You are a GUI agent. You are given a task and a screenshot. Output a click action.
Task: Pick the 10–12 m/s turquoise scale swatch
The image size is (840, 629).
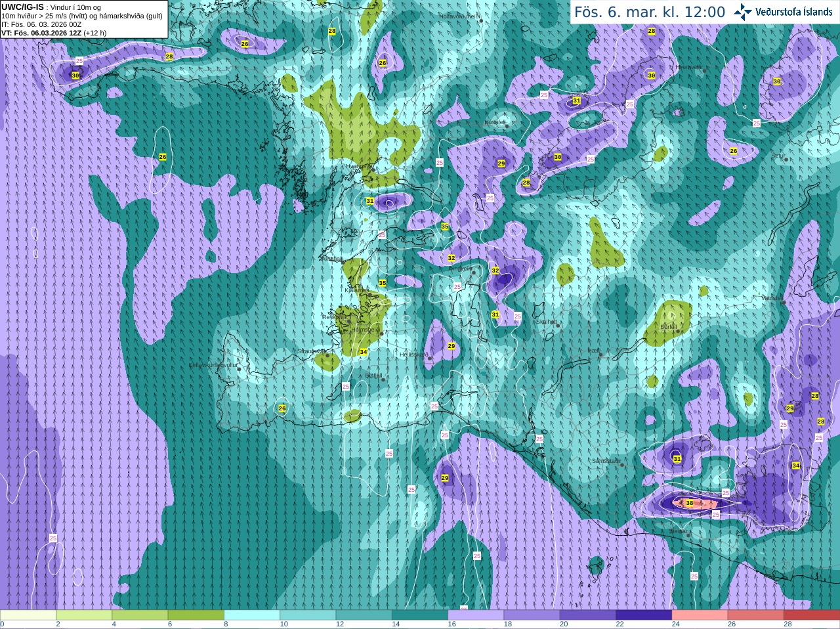point(308,615)
